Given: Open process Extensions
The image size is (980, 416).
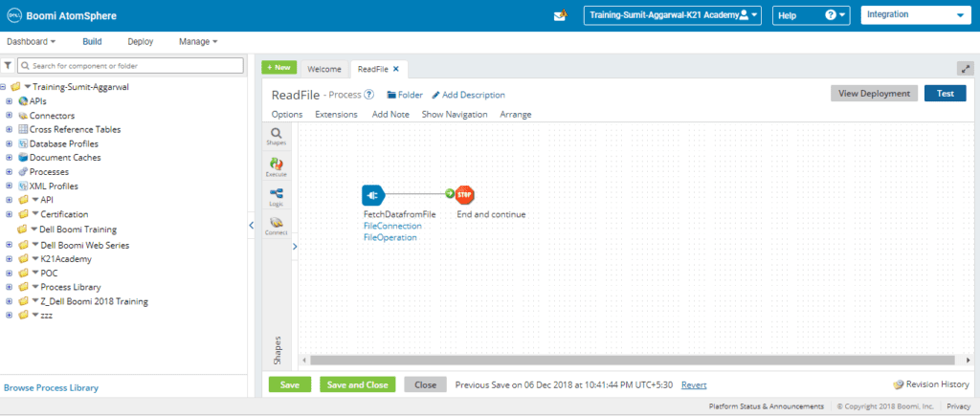Looking at the screenshot, I should [336, 115].
